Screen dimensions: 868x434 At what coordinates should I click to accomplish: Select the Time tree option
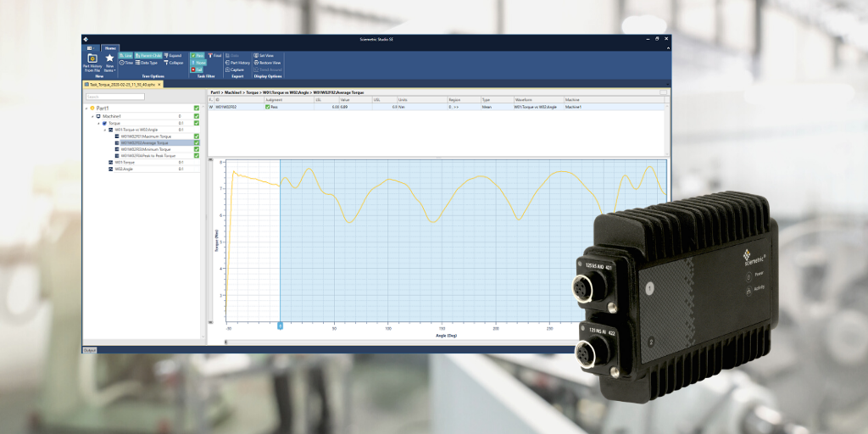coord(126,63)
